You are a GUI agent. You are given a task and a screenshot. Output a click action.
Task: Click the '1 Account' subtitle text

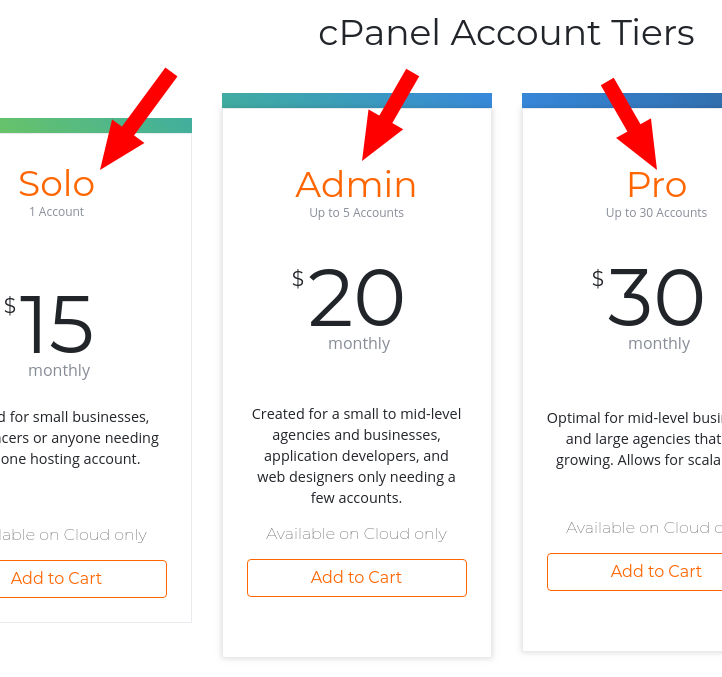[x=57, y=212]
